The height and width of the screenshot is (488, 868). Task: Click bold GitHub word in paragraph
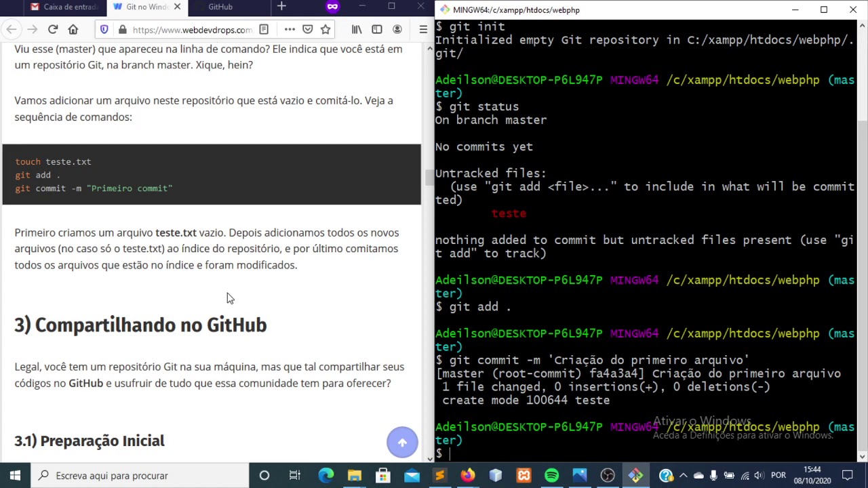click(85, 384)
